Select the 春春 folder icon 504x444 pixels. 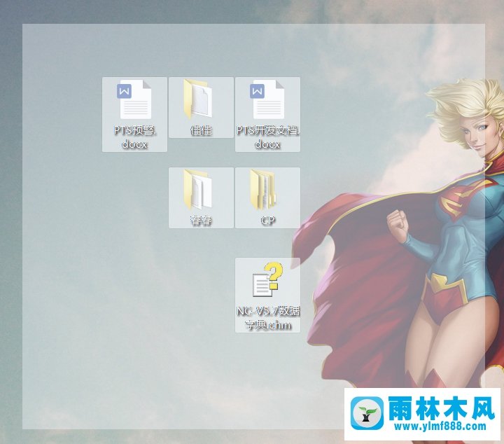coord(197,189)
